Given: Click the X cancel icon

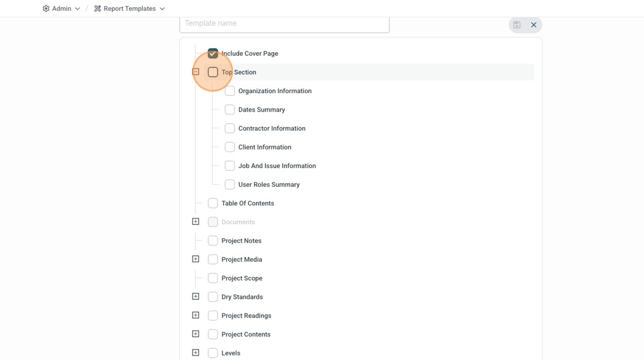Looking at the screenshot, I should click(x=534, y=25).
